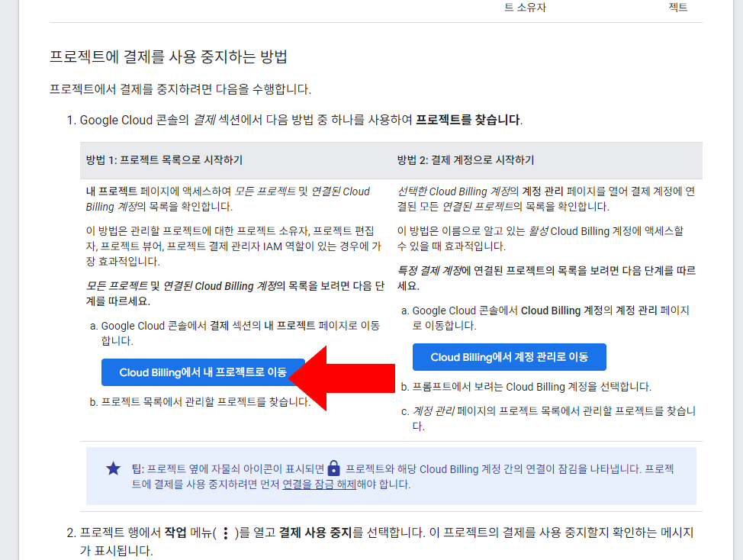This screenshot has height=560, width=743.
Task: Click bold text '프로젝트를 찾습니다' in step 1
Action: [x=468, y=120]
